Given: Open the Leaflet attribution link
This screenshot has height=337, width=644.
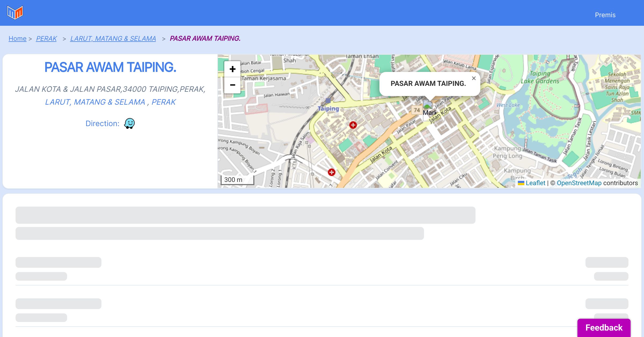Looking at the screenshot, I should (x=535, y=183).
